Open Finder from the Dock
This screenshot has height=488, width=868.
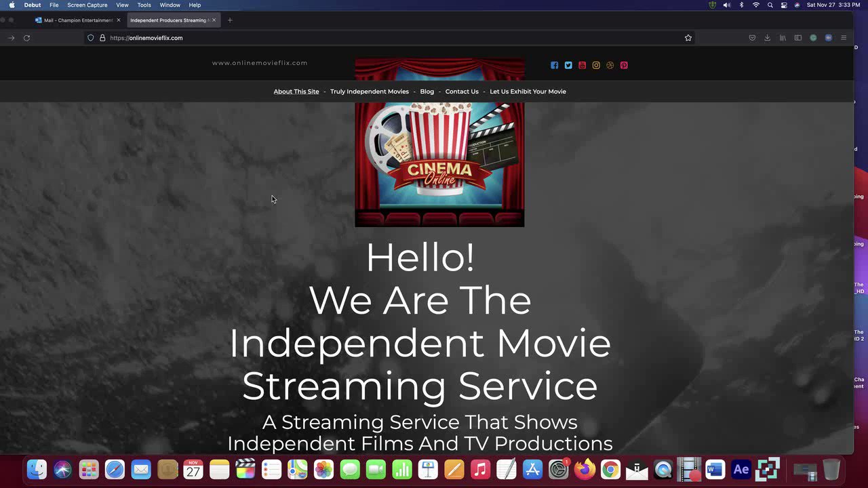pyautogui.click(x=37, y=469)
